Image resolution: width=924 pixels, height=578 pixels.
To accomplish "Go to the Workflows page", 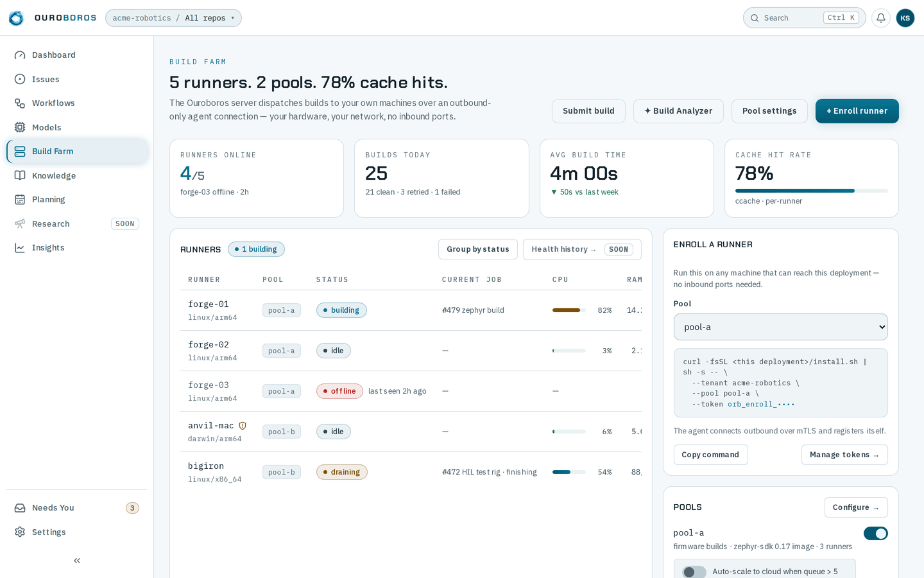I will 77,103.
